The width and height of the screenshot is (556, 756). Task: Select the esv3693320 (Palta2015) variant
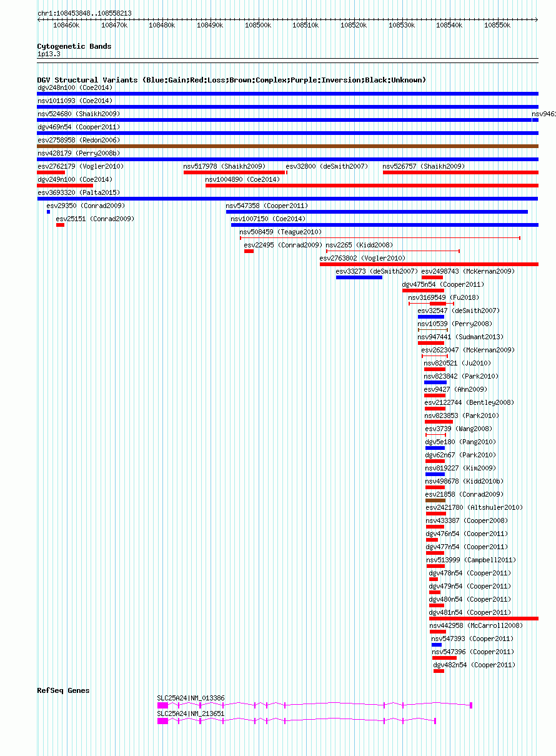[287, 199]
